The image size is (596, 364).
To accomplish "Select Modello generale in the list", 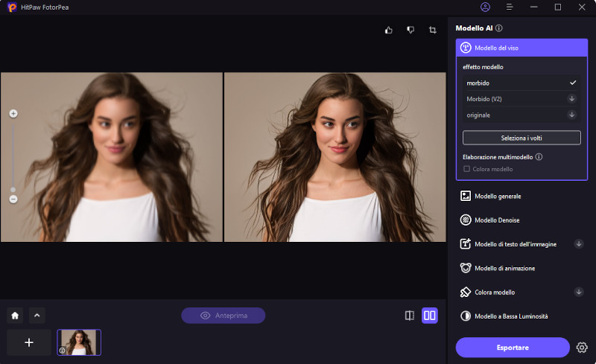I will click(498, 196).
